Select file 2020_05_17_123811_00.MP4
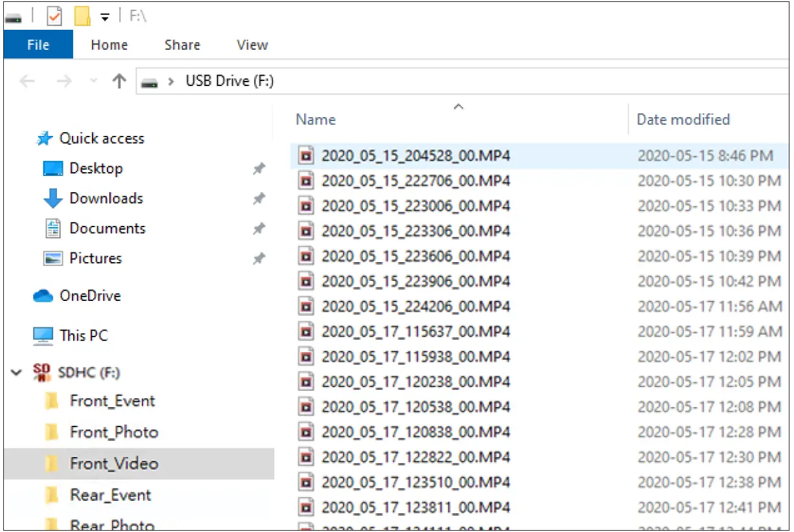 [x=415, y=507]
